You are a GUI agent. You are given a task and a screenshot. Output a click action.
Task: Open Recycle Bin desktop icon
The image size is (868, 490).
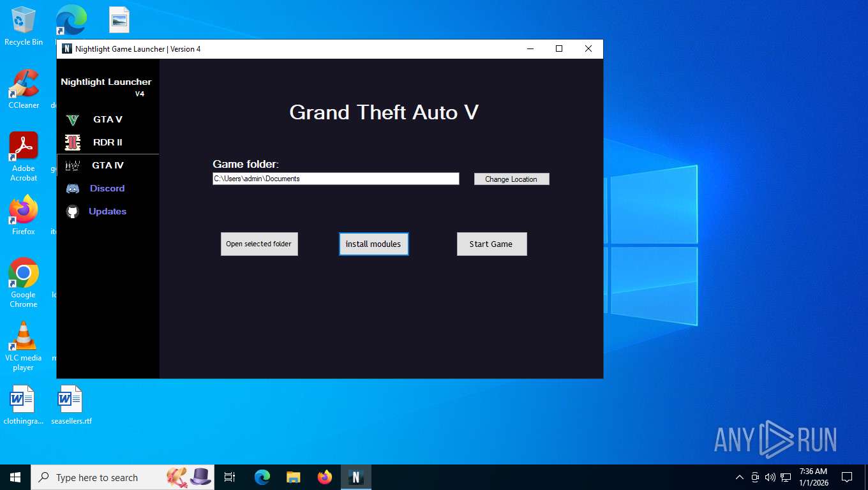[x=24, y=27]
